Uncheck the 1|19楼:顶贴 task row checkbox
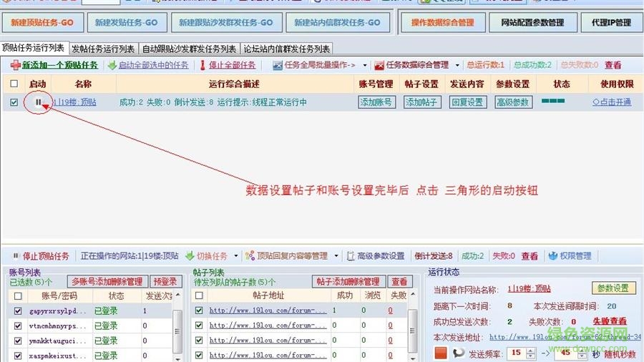 click(x=14, y=102)
